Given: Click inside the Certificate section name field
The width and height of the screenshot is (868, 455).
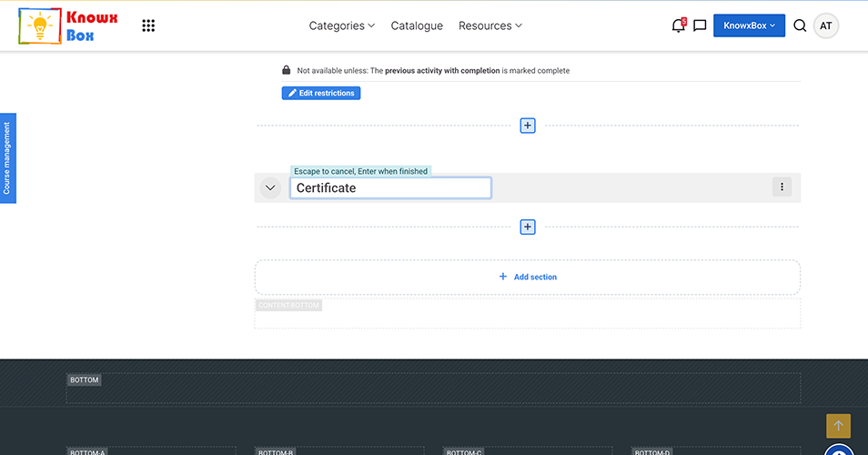Looking at the screenshot, I should tap(390, 187).
